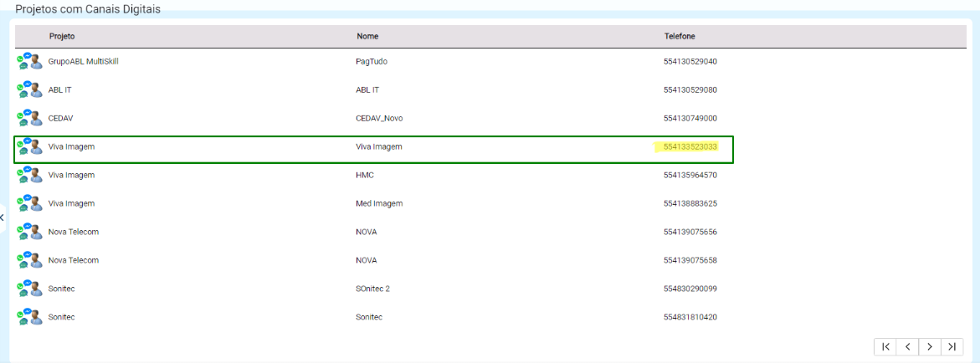The height and width of the screenshot is (363, 980).
Task: Click the channels icon beside phone 554133523033
Action: 29,147
